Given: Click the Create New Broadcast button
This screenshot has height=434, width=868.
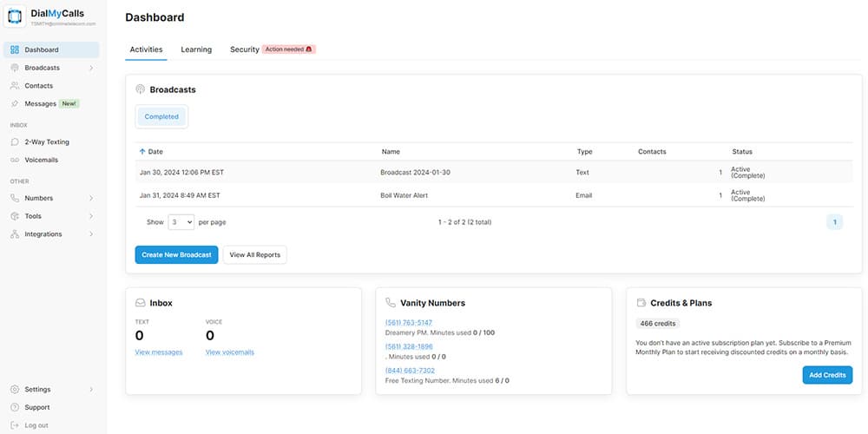Looking at the screenshot, I should pyautogui.click(x=176, y=255).
